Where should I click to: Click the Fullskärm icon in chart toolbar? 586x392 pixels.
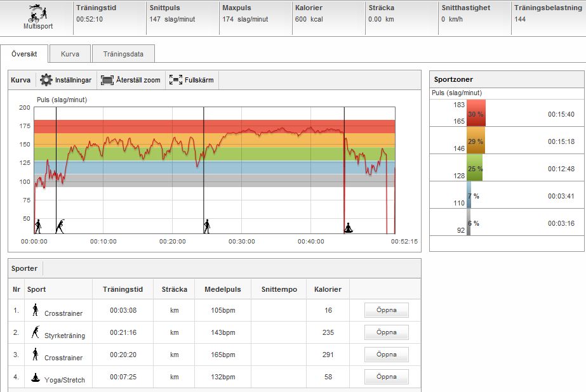[176, 81]
